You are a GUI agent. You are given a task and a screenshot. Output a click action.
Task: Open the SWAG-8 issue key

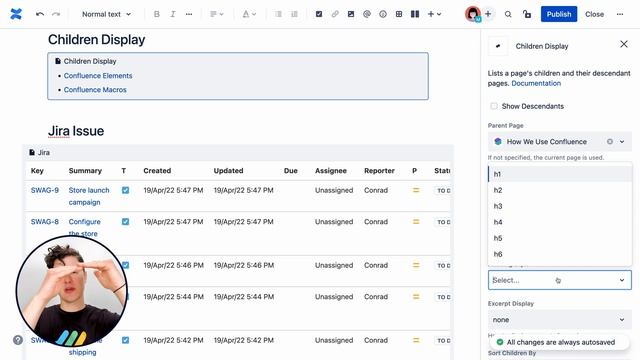44,222
